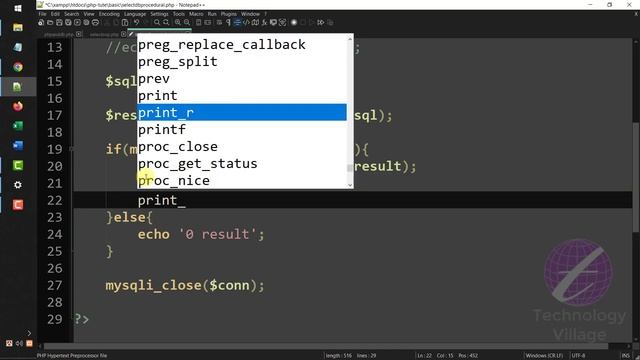Open the Windows Start button

click(18, 8)
